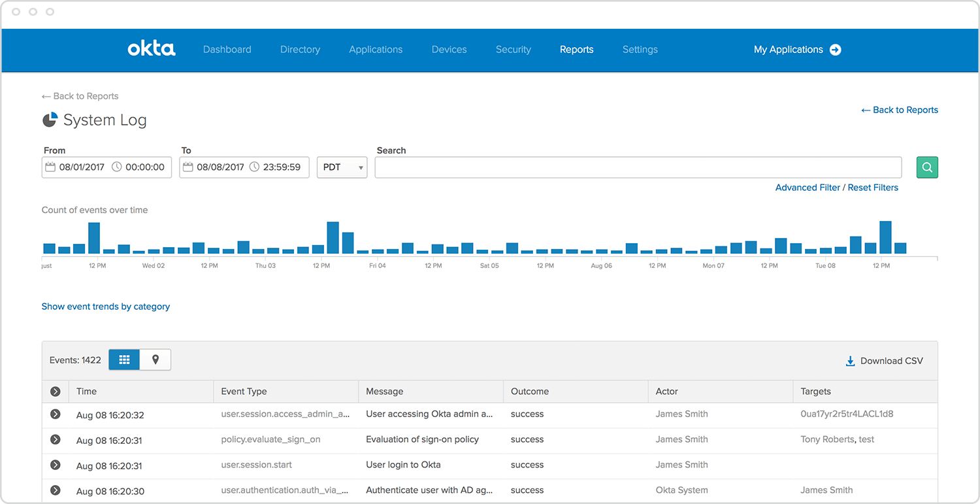This screenshot has height=504, width=980.
Task: Open the Directory menu
Action: click(x=300, y=50)
